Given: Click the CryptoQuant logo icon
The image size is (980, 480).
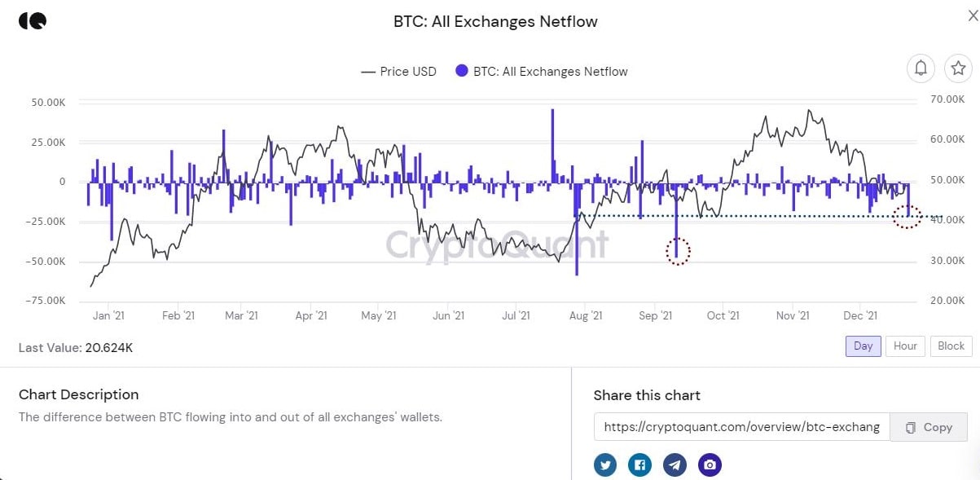Looking at the screenshot, I should 33,21.
